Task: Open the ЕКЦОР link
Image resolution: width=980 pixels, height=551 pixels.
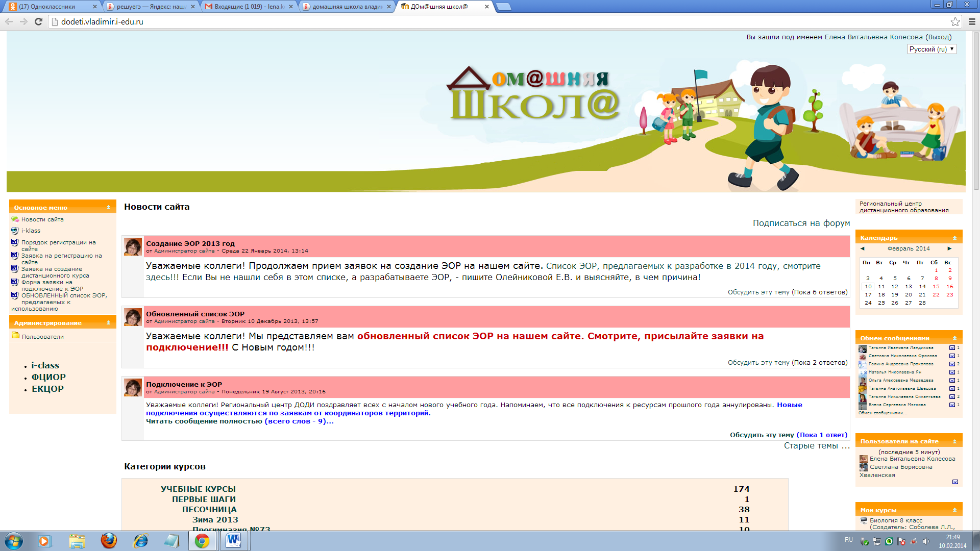Action: point(47,389)
